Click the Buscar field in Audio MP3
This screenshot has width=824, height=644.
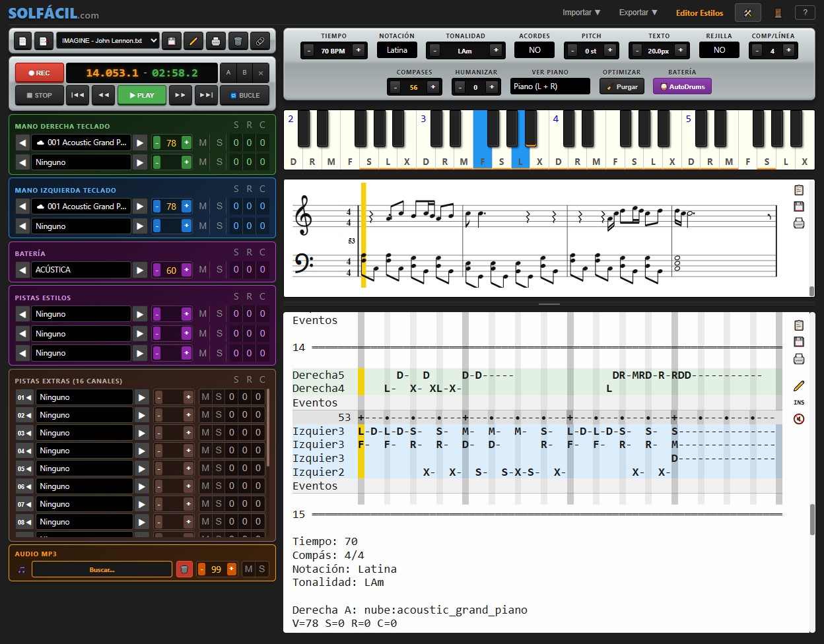[102, 569]
